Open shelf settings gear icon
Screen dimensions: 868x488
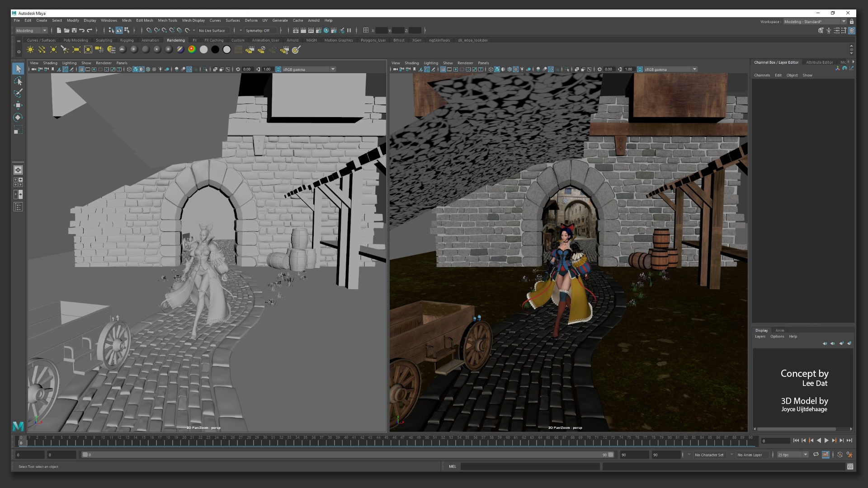tap(19, 52)
